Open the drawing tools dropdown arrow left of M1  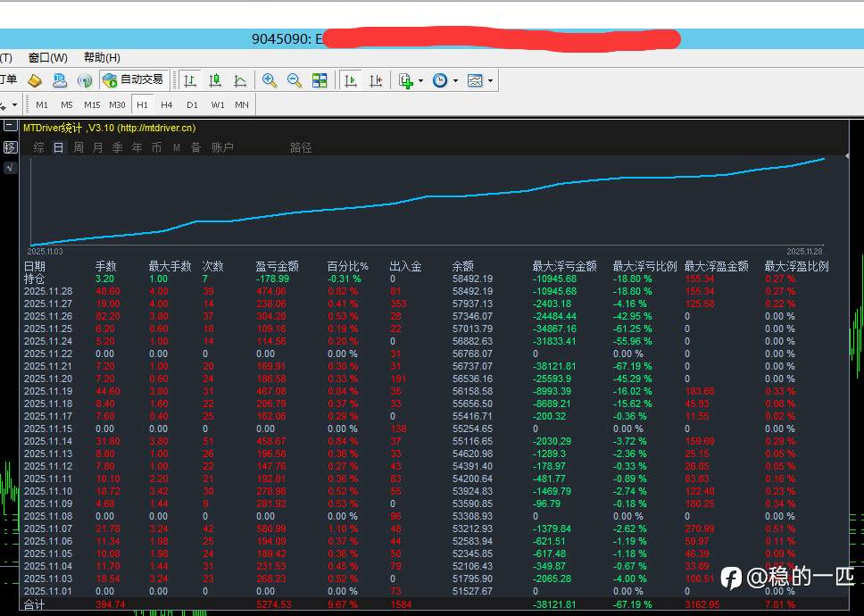tap(14, 104)
